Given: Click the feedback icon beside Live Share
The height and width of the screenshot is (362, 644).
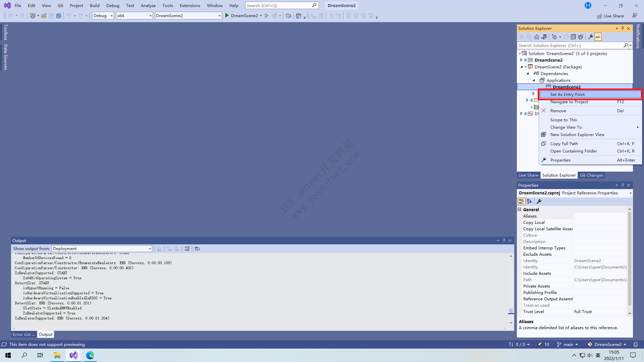Looking at the screenshot, I should point(635,16).
